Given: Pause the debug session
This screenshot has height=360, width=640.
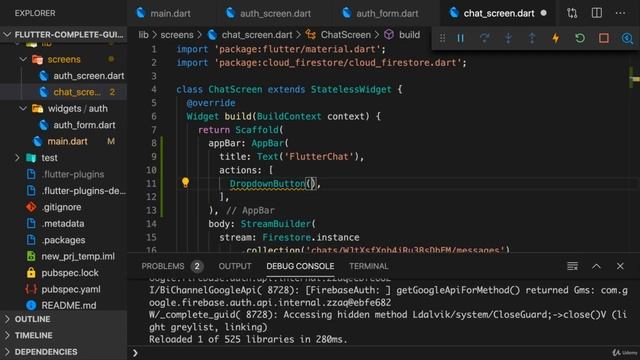Looking at the screenshot, I should 460,38.
